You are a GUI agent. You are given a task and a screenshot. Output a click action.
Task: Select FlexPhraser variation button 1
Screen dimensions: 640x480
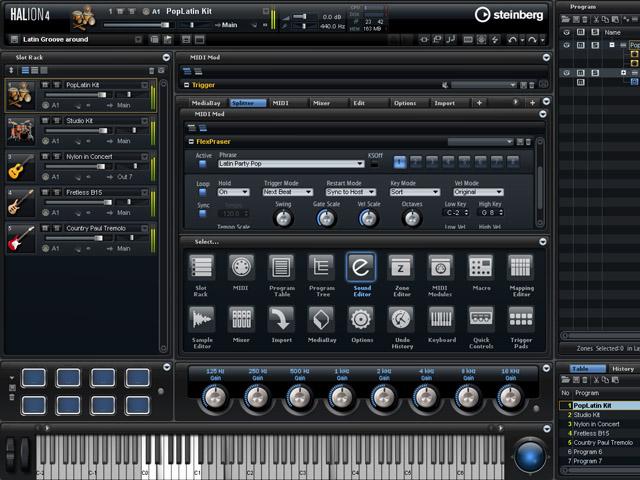coord(400,162)
